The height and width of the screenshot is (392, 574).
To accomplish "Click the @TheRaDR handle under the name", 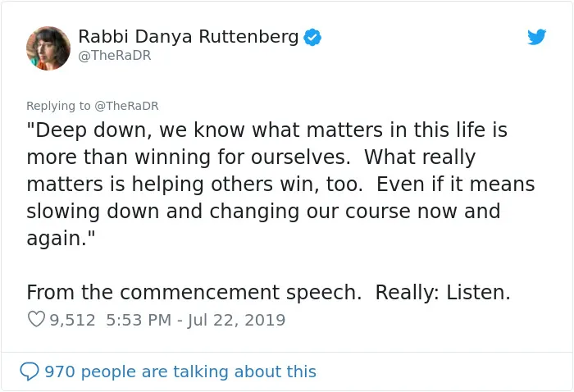I will (x=115, y=55).
